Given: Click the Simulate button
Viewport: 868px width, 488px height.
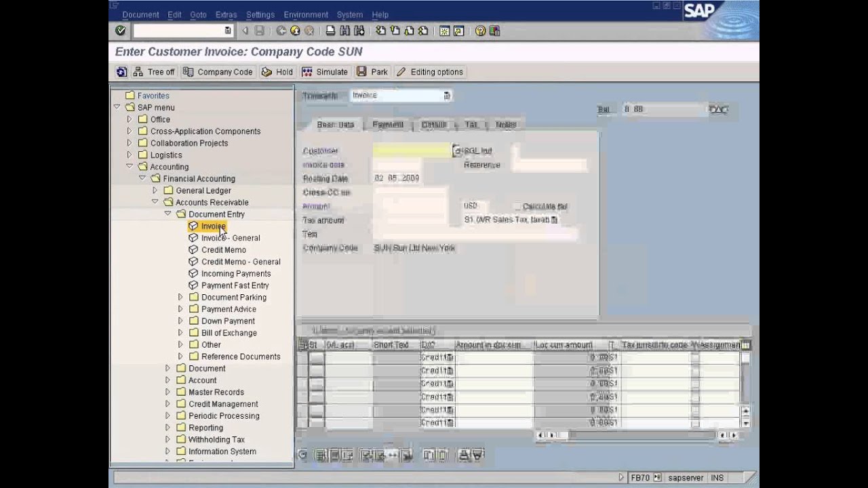Looking at the screenshot, I should pos(325,72).
